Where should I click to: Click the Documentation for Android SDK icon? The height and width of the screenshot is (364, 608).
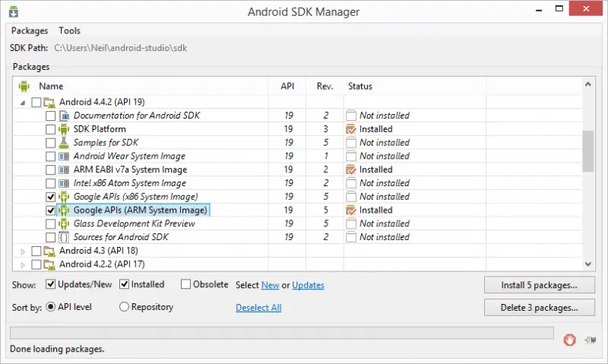click(x=64, y=116)
